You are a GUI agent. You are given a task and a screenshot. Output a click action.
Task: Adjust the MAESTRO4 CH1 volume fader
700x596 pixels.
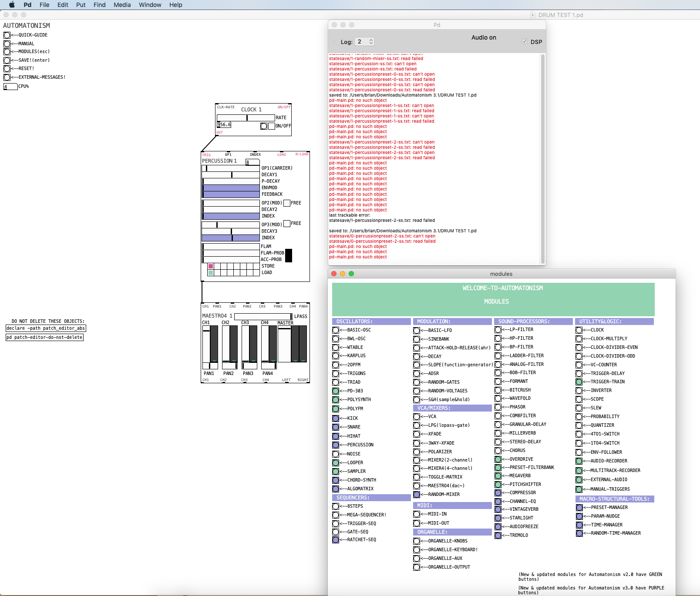(206, 344)
